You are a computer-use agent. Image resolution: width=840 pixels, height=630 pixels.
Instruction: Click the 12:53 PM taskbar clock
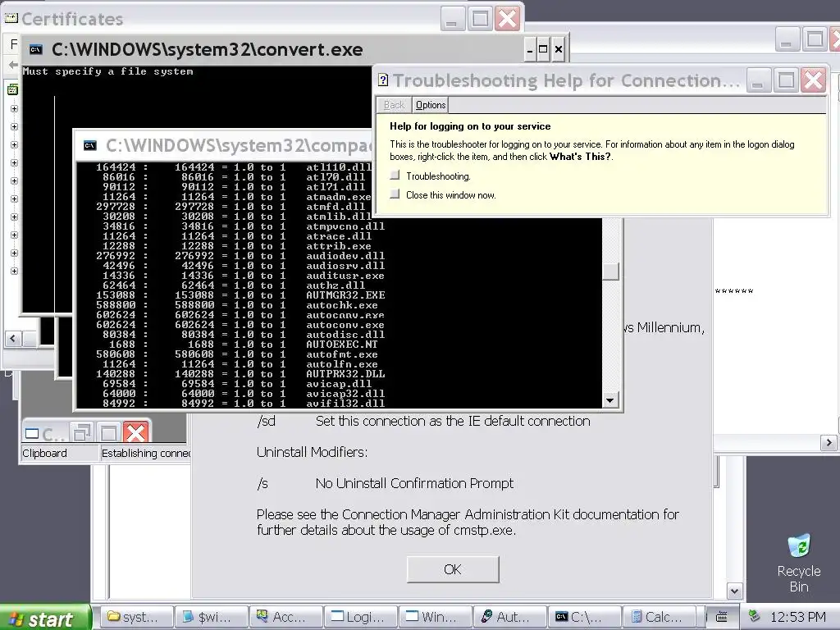click(x=797, y=617)
